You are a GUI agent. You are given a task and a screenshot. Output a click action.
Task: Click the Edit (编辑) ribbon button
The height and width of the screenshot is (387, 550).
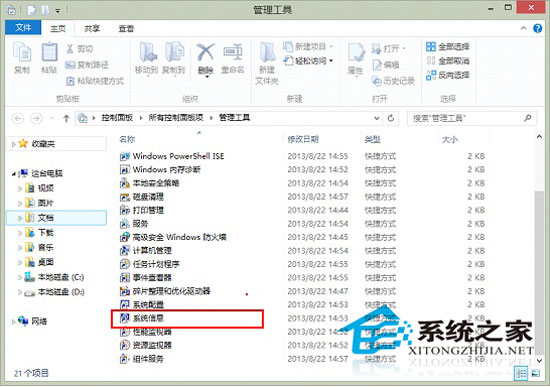pyautogui.click(x=385, y=65)
